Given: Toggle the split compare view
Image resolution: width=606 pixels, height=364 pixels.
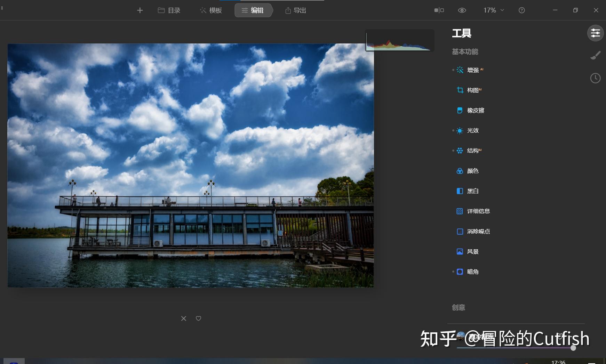Looking at the screenshot, I should [439, 10].
